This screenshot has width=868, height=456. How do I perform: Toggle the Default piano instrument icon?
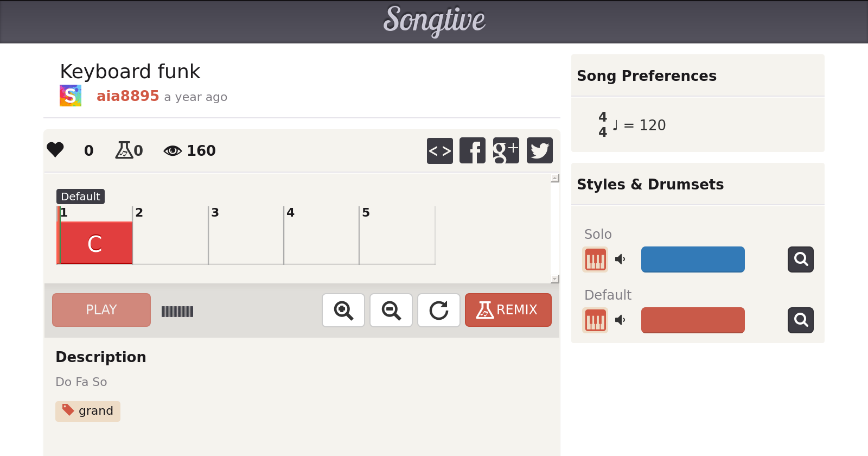595,320
